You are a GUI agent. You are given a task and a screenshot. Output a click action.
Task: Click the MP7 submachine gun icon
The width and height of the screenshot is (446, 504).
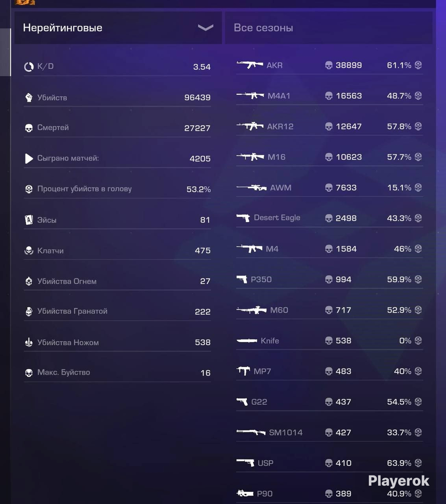pyautogui.click(x=243, y=371)
